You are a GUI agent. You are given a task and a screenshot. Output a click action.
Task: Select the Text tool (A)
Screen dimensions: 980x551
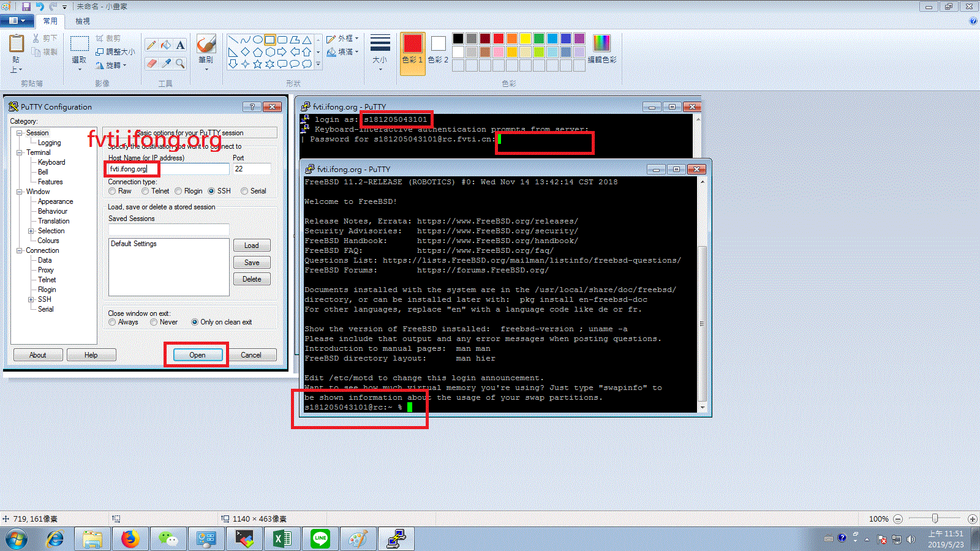[x=180, y=45]
